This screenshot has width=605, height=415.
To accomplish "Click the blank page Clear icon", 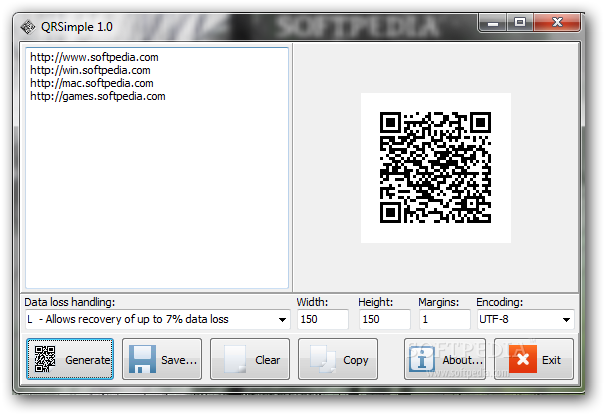I will point(235,359).
